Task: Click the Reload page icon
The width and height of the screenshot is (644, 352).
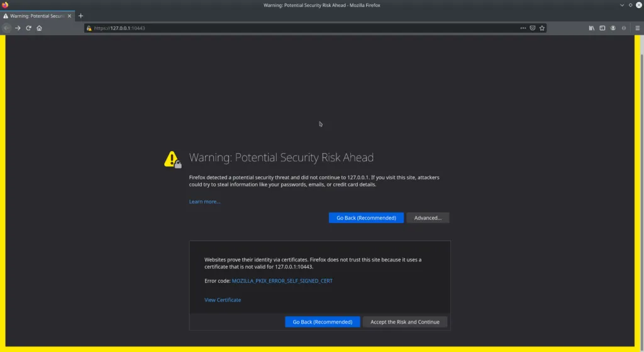Action: tap(28, 28)
